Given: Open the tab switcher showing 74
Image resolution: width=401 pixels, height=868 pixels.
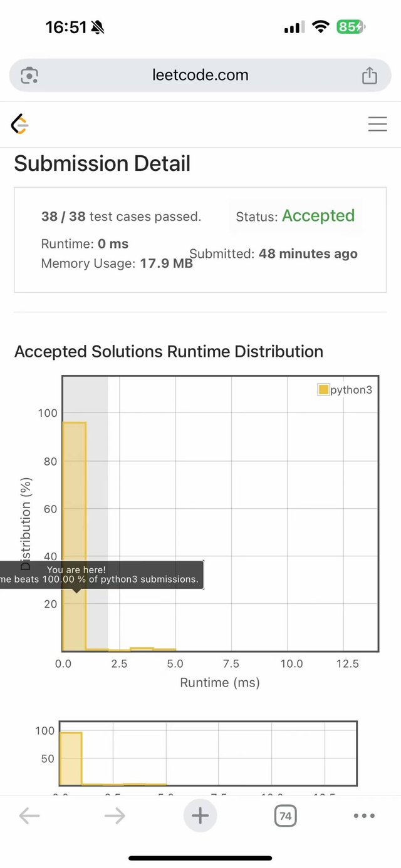Looking at the screenshot, I should [285, 815].
